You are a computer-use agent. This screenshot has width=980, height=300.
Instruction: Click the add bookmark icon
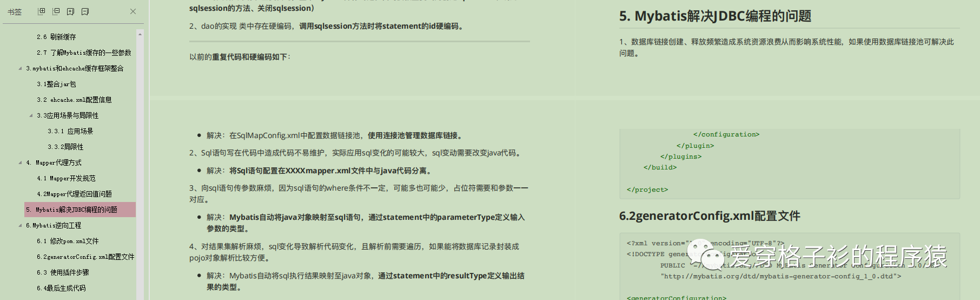[71, 11]
